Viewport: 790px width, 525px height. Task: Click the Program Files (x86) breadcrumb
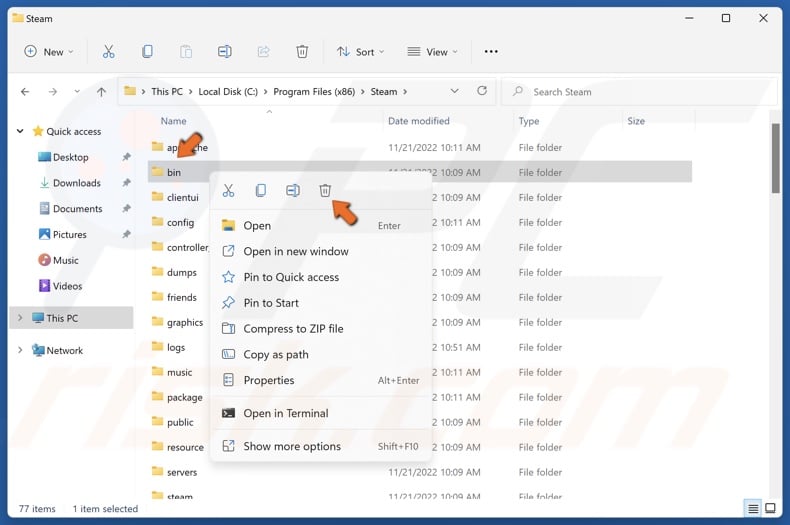[x=314, y=92]
